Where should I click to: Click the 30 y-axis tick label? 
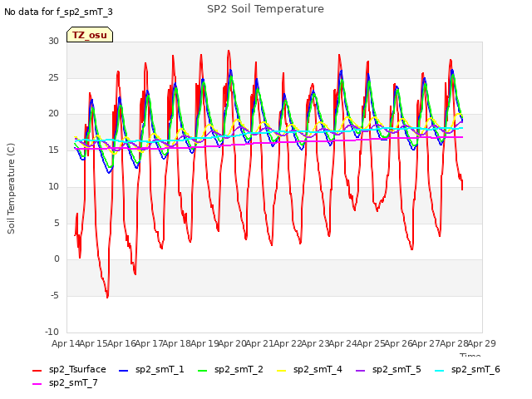tap(53, 41)
